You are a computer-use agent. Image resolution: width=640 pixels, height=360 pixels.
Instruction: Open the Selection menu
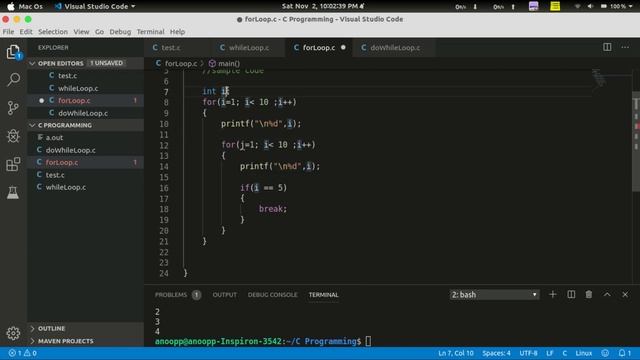pyautogui.click(x=53, y=32)
